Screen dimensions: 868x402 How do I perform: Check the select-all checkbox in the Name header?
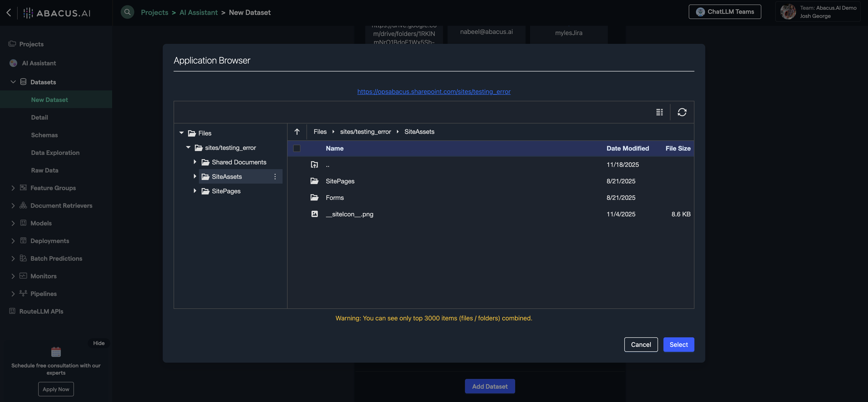(x=297, y=148)
